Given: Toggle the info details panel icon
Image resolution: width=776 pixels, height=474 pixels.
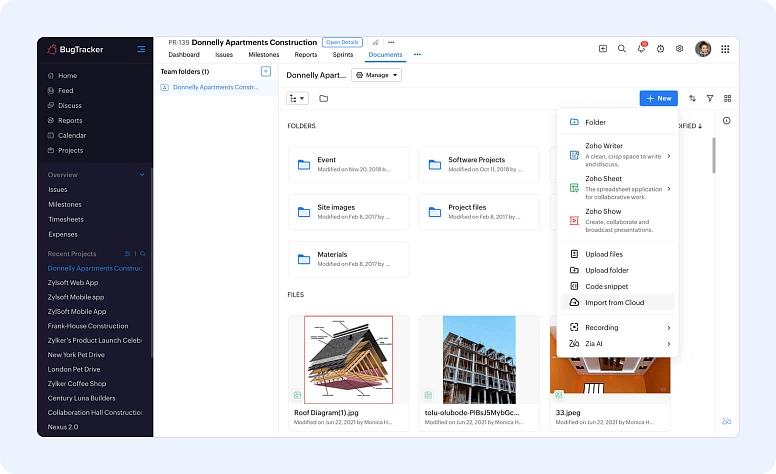Looking at the screenshot, I should point(726,121).
